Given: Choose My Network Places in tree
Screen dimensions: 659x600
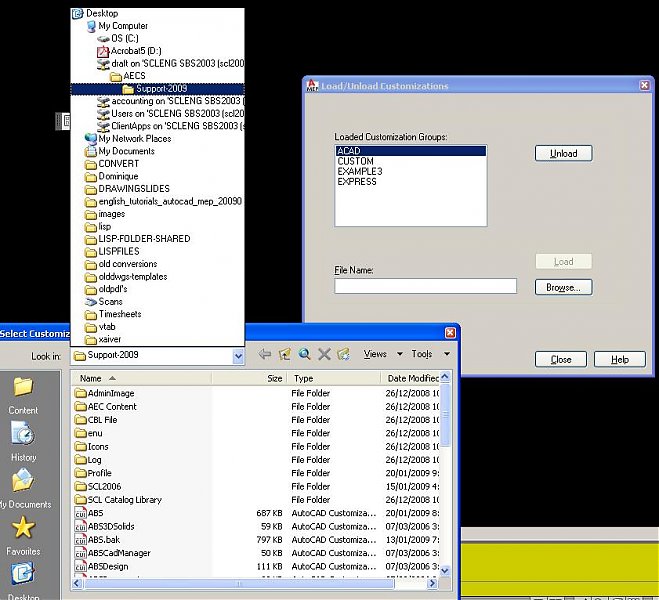Looking at the screenshot, I should click(x=128, y=139).
